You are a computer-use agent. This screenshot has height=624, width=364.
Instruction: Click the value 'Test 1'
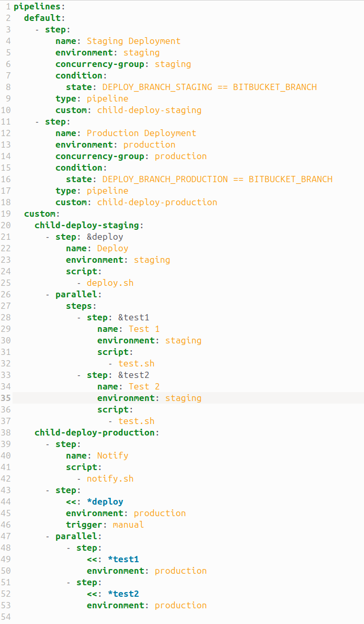click(144, 329)
